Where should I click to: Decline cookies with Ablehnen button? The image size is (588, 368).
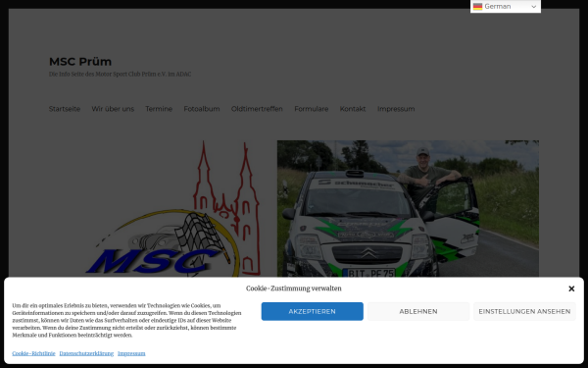coord(418,311)
